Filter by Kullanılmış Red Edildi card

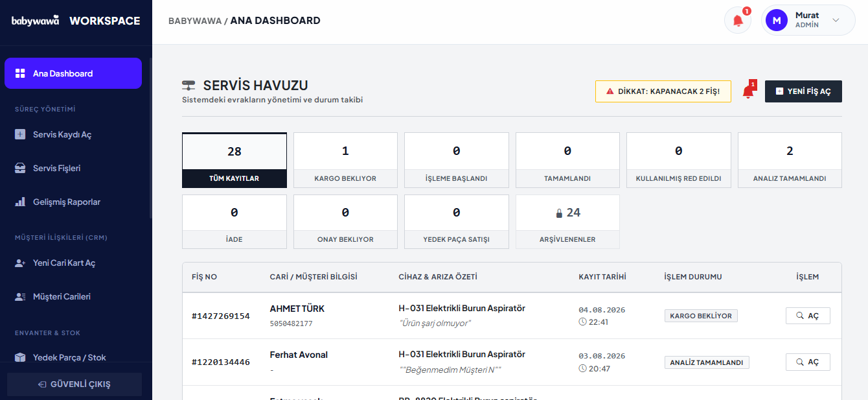tap(679, 160)
